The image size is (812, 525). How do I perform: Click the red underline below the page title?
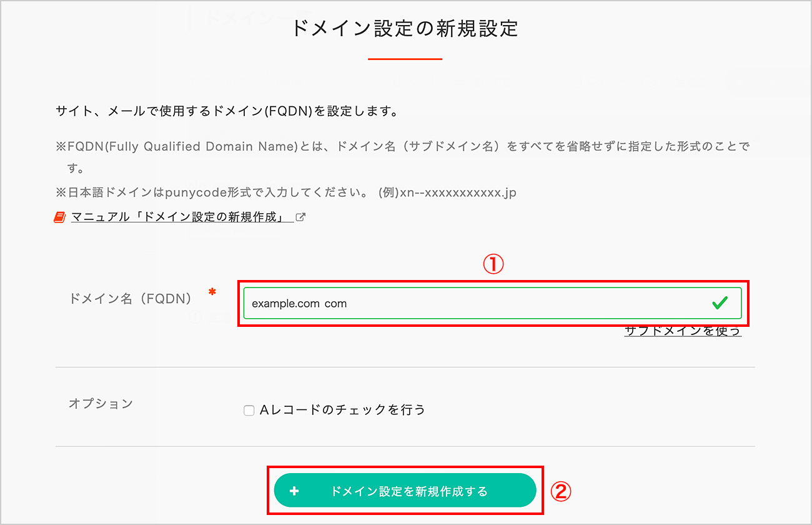coord(405,59)
